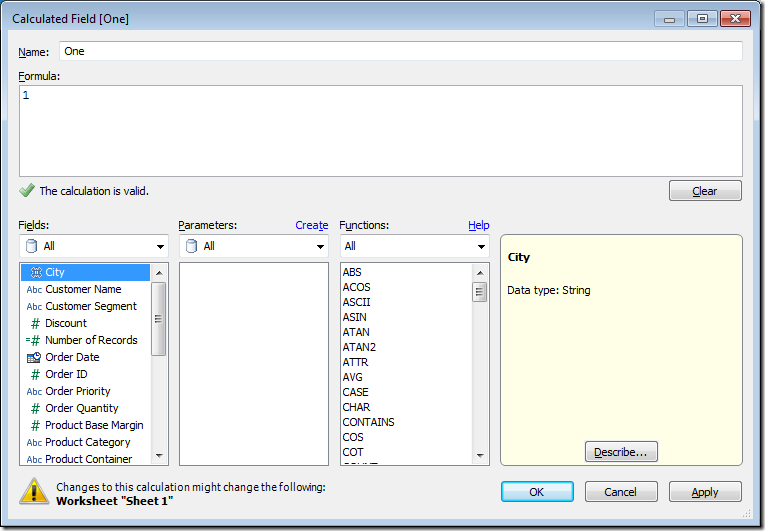This screenshot has height=531, width=765.
Task: Cancel the calculated field dialog
Action: (621, 491)
